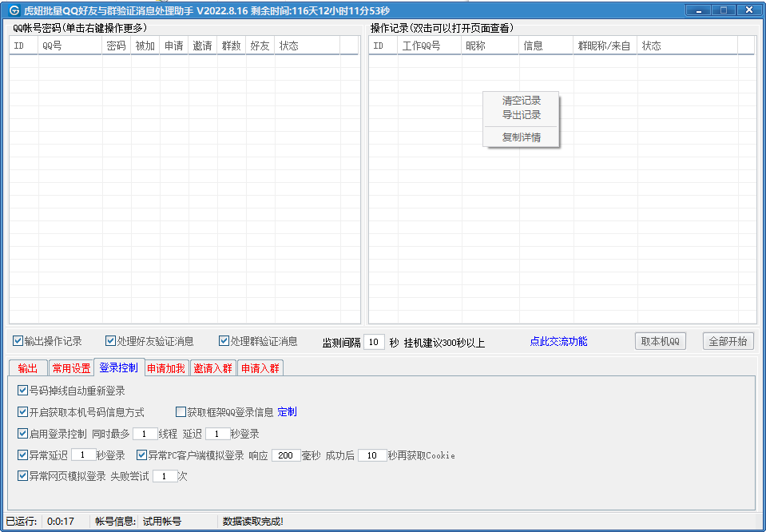The image size is (766, 532).
Task: Click the 工作QQ号 column header
Action: [x=430, y=46]
